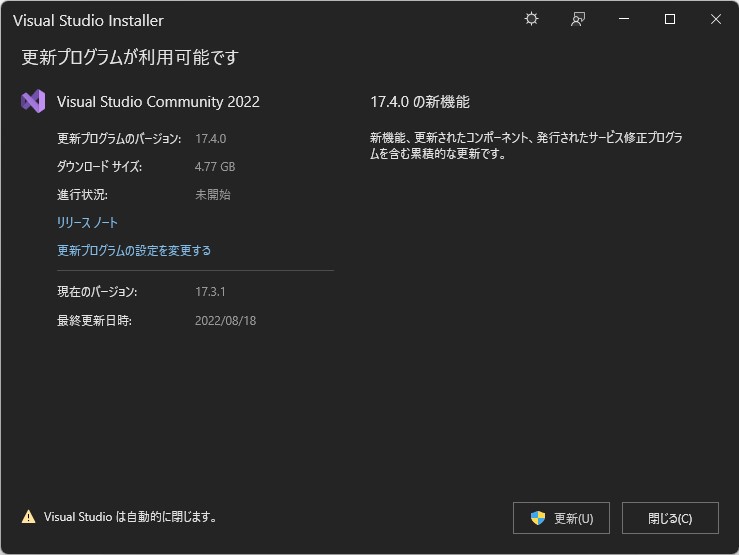This screenshot has height=555, width=739.
Task: Click the 更新プログラムが利用可能です heading
Action: click(x=130, y=57)
